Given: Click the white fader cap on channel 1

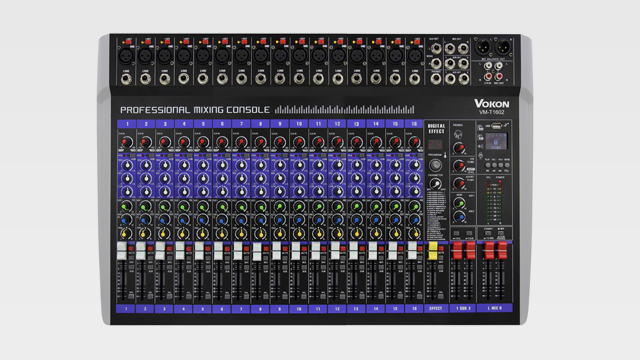Looking at the screenshot, I should (x=122, y=251).
